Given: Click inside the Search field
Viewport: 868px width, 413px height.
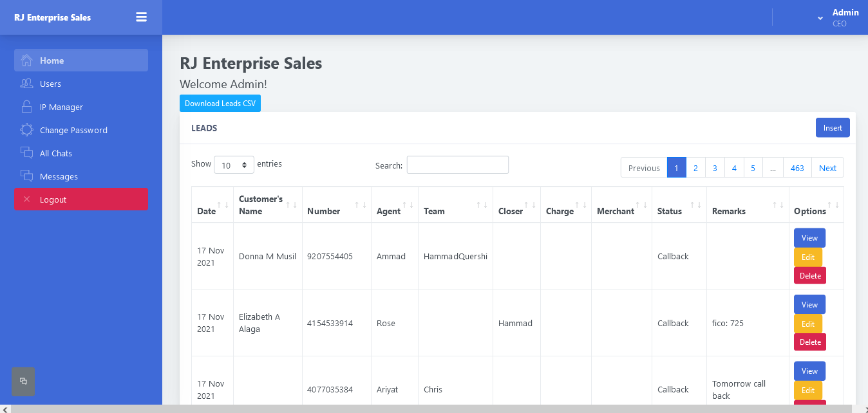Looking at the screenshot, I should tap(457, 165).
